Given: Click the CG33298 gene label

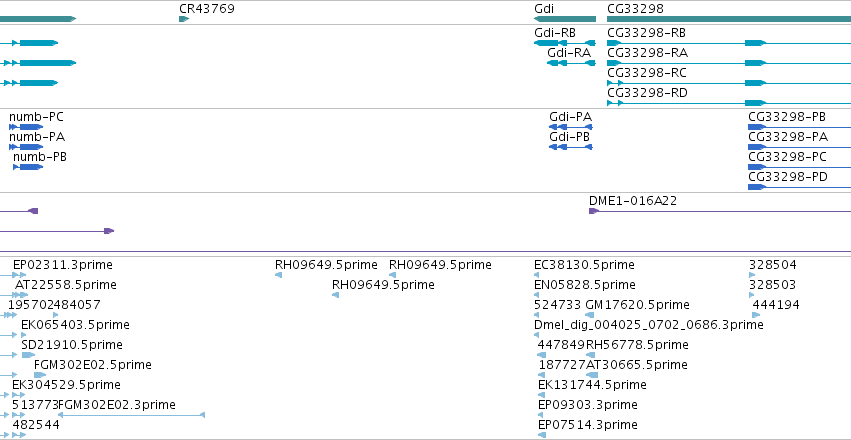Looking at the screenshot, I should tap(635, 9).
